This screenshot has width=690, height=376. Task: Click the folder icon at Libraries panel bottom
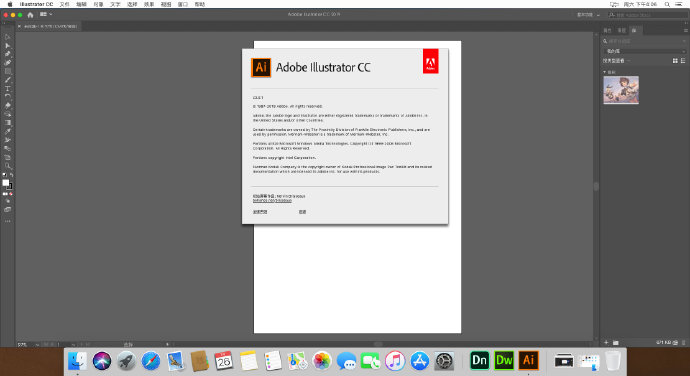[x=616, y=343]
